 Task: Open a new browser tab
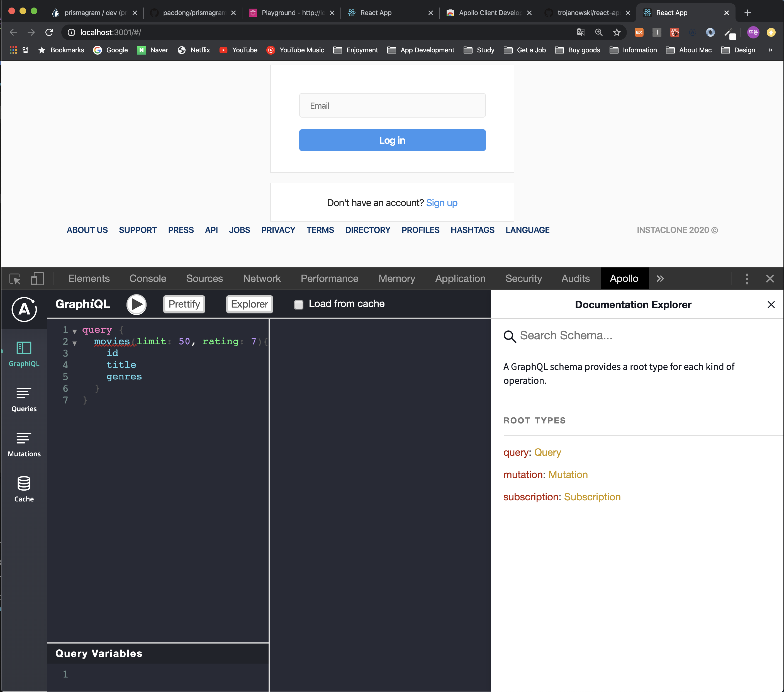(x=747, y=13)
